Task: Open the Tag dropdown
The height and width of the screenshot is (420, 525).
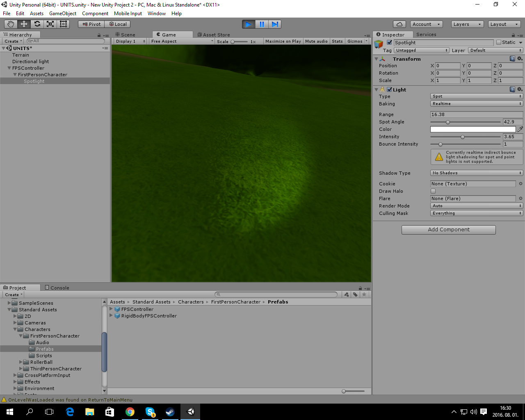Action: click(422, 50)
